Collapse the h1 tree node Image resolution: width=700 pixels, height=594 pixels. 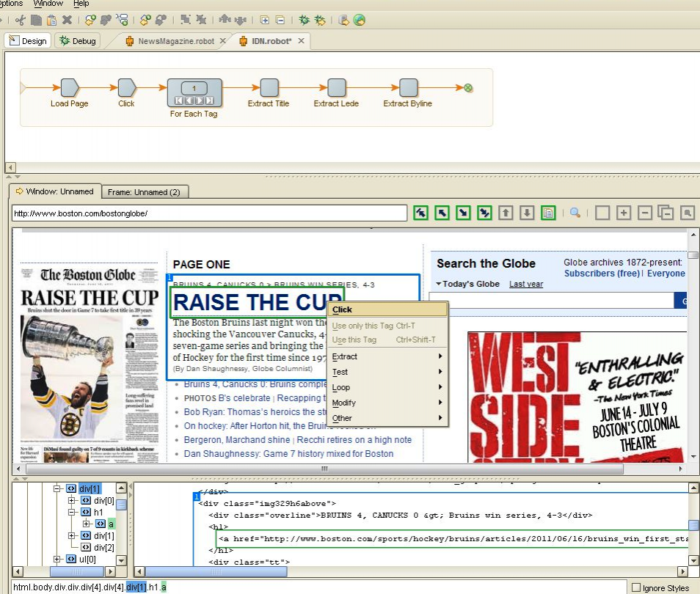(71, 512)
